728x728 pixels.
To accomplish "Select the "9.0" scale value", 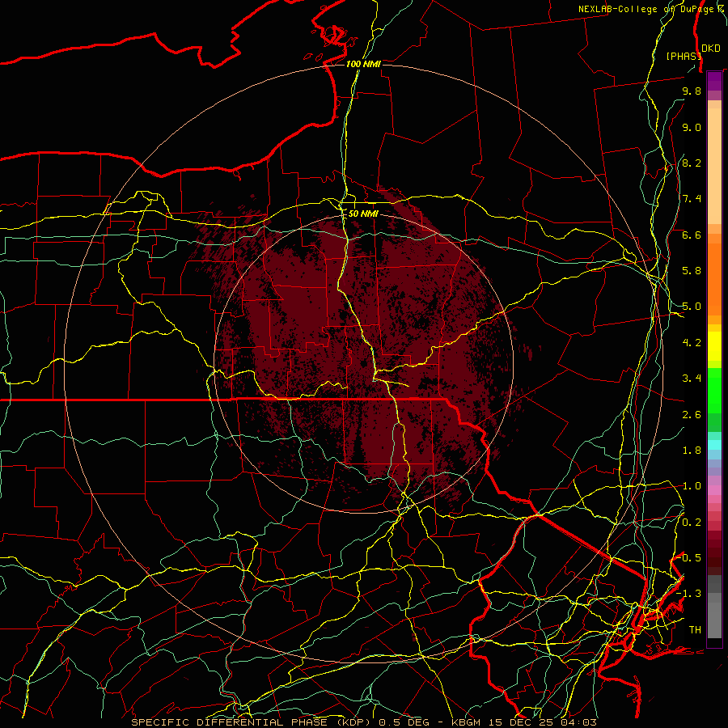I will pyautogui.click(x=692, y=127).
